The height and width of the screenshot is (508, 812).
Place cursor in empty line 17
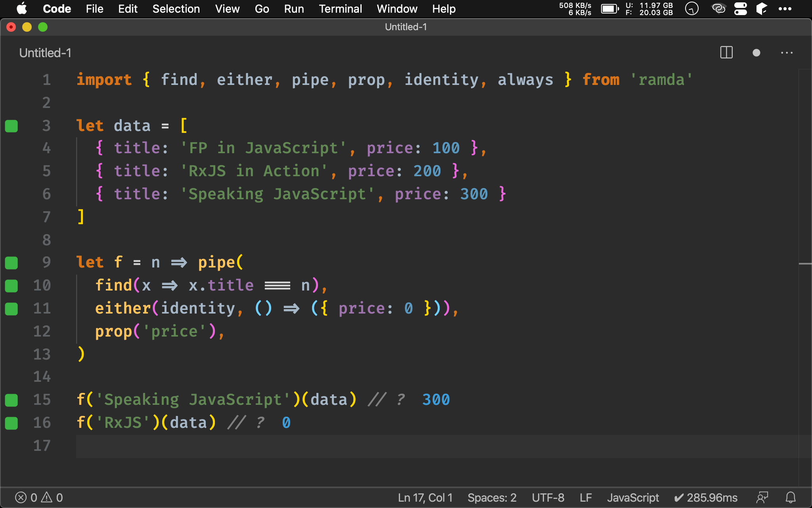point(436,446)
